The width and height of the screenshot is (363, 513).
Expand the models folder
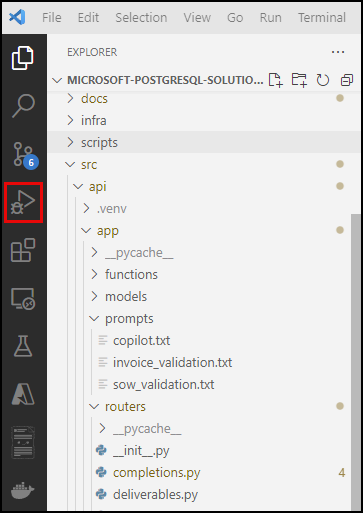(x=199, y=296)
